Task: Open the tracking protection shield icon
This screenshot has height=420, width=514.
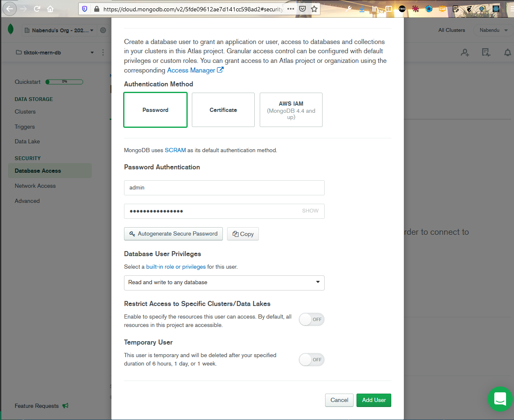Action: pos(85,9)
